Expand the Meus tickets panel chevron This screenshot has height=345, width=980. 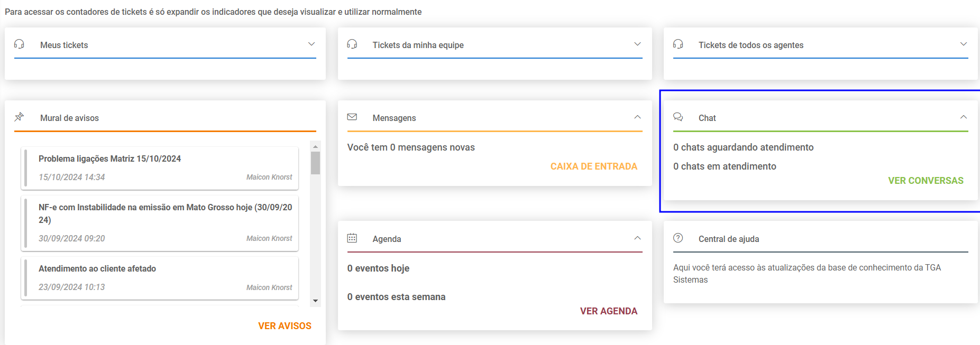[312, 44]
